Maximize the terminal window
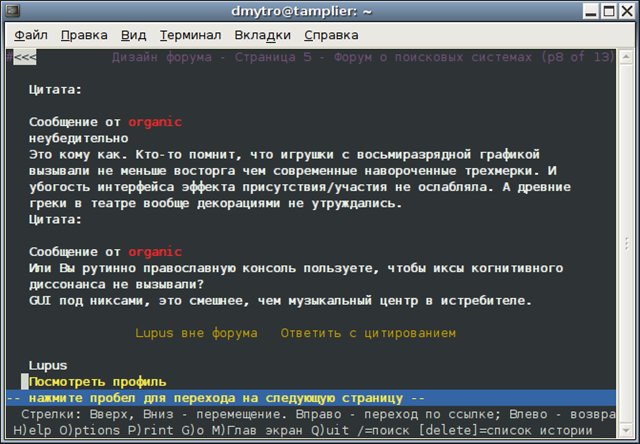Viewport: 640px width, 444px height. pos(609,11)
